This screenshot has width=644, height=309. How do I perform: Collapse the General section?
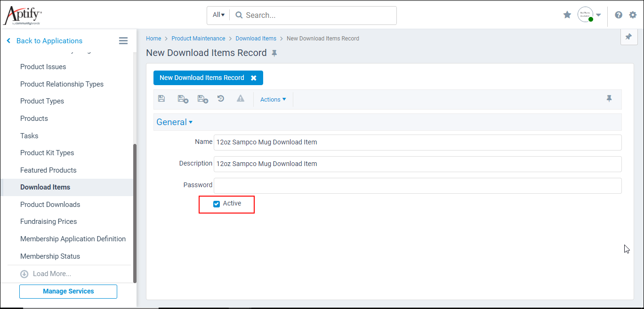coord(190,122)
